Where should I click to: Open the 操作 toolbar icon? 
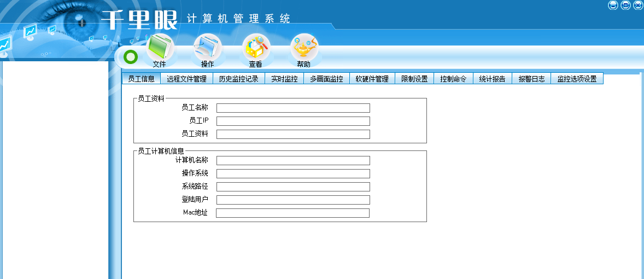[x=207, y=50]
